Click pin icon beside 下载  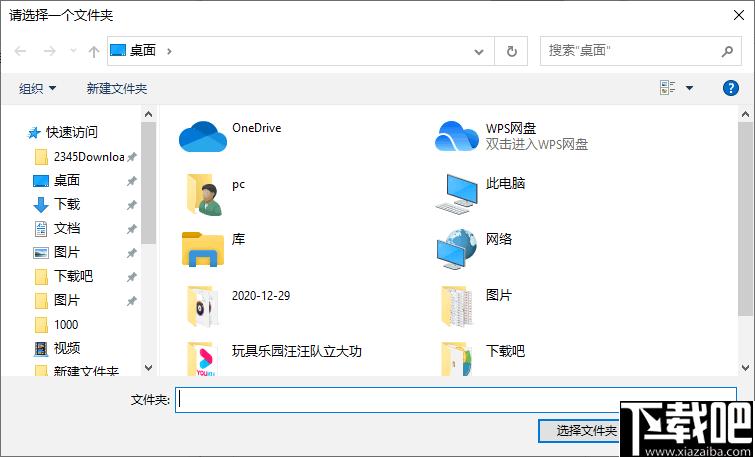131,205
